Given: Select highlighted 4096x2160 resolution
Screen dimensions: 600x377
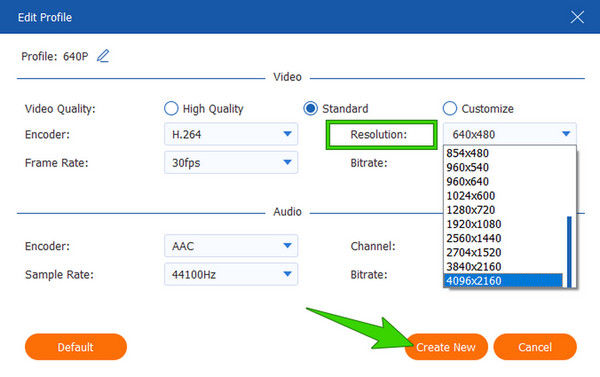Looking at the screenshot, I should click(x=503, y=281).
